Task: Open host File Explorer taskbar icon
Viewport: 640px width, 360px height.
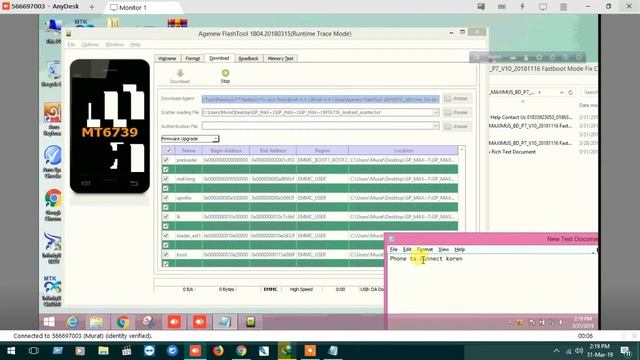Action: pyautogui.click(x=103, y=351)
